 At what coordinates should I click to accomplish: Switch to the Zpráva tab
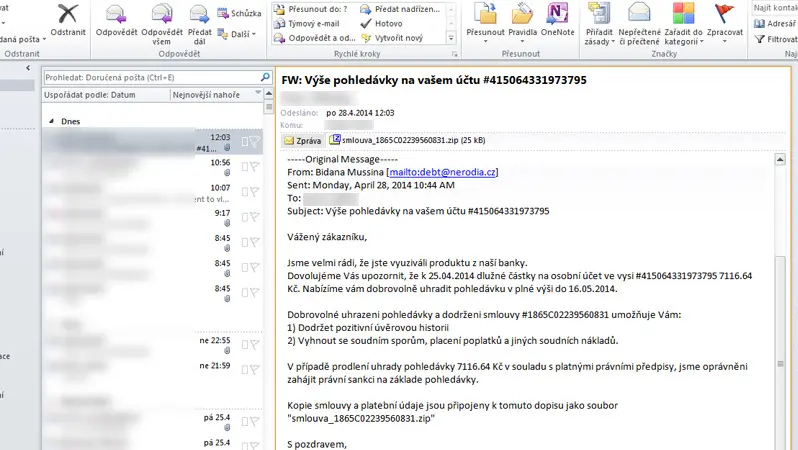pos(303,140)
